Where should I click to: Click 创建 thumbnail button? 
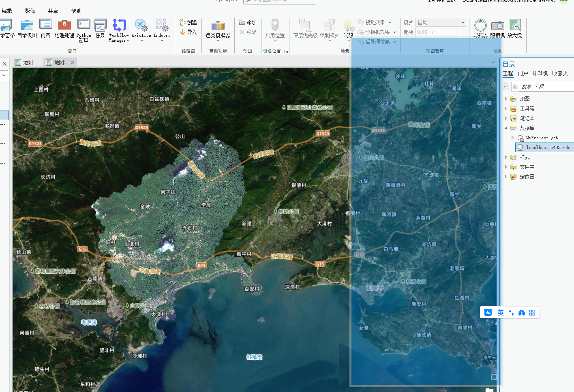[x=188, y=22]
